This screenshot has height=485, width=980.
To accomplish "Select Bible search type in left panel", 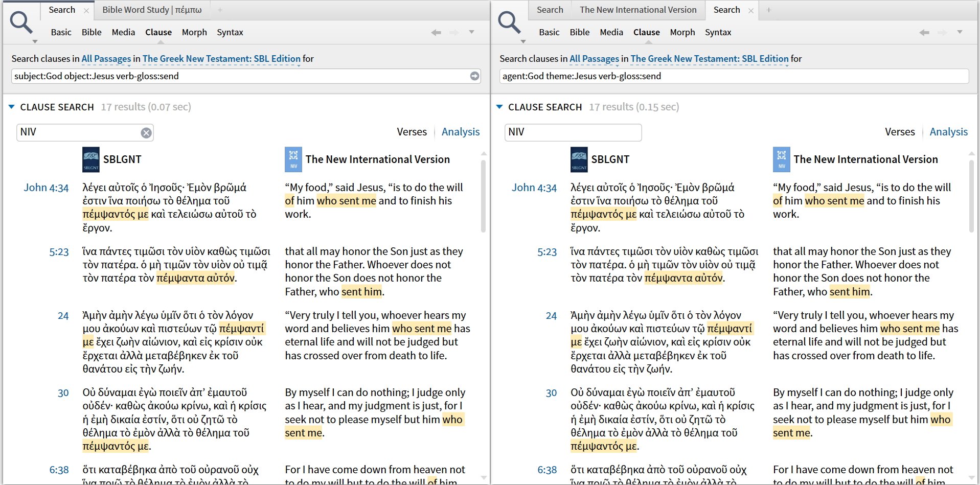I will click(92, 32).
